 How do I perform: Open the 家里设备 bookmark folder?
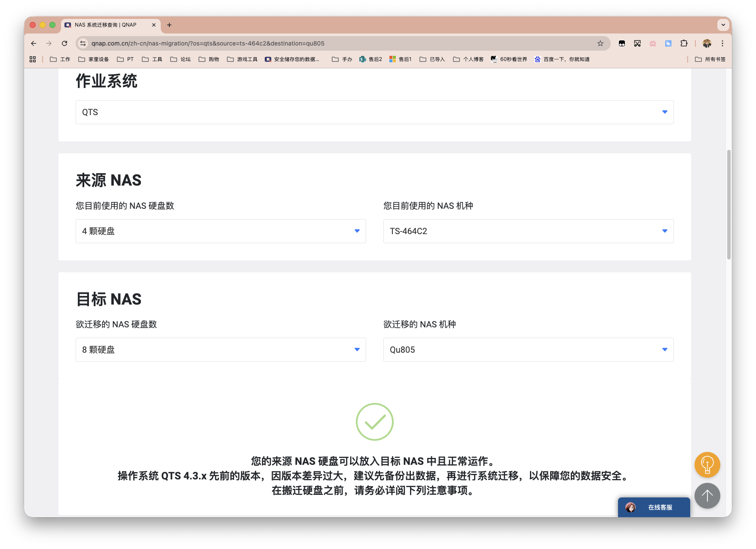click(94, 59)
